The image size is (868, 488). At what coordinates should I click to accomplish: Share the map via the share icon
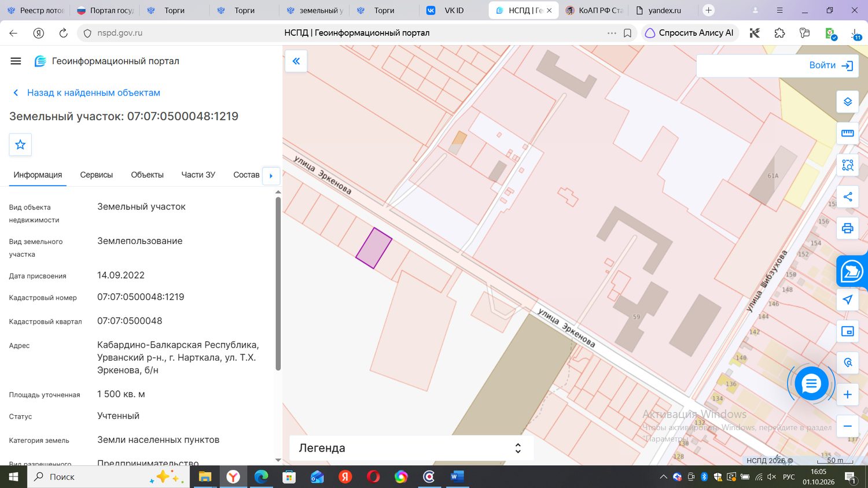click(847, 197)
